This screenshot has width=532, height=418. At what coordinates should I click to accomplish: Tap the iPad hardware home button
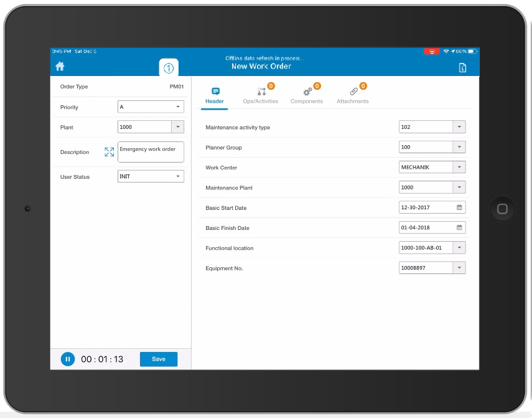coord(502,209)
